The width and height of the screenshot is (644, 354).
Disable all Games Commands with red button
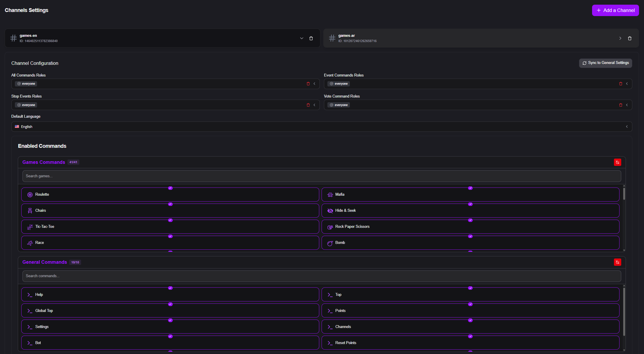617,162
